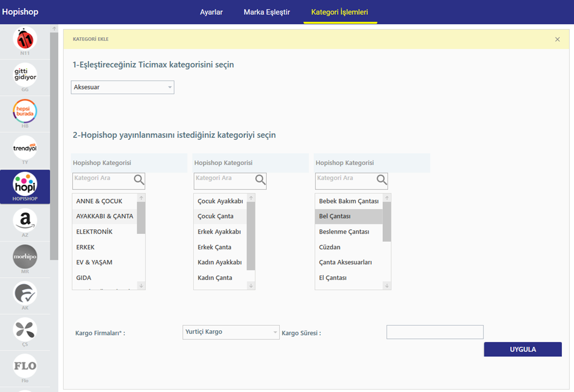The height and width of the screenshot is (392, 574).
Task: Choose the Hepsiburada marketplace icon
Action: tap(25, 111)
